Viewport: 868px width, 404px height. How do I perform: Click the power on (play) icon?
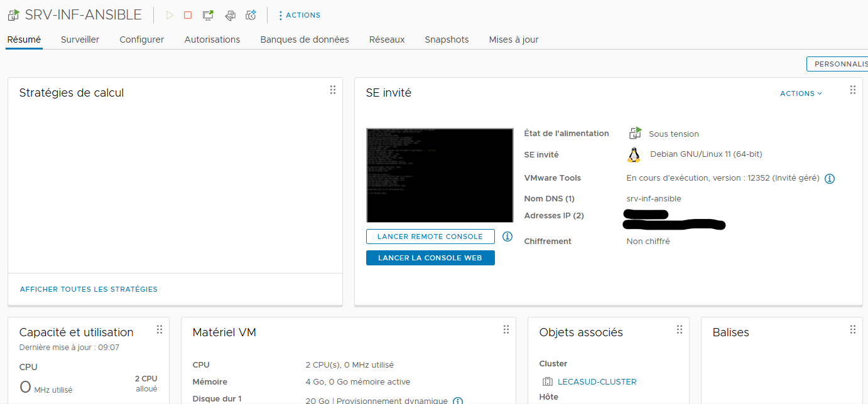pos(170,15)
